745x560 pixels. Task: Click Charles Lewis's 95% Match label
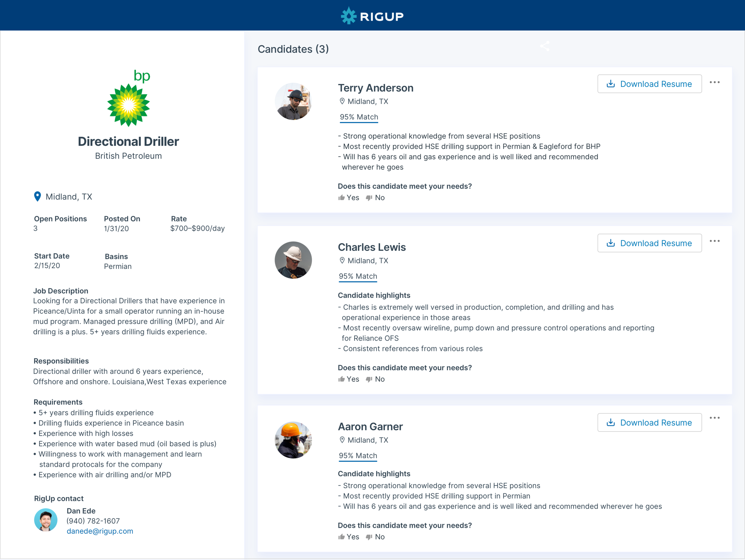pos(358,276)
